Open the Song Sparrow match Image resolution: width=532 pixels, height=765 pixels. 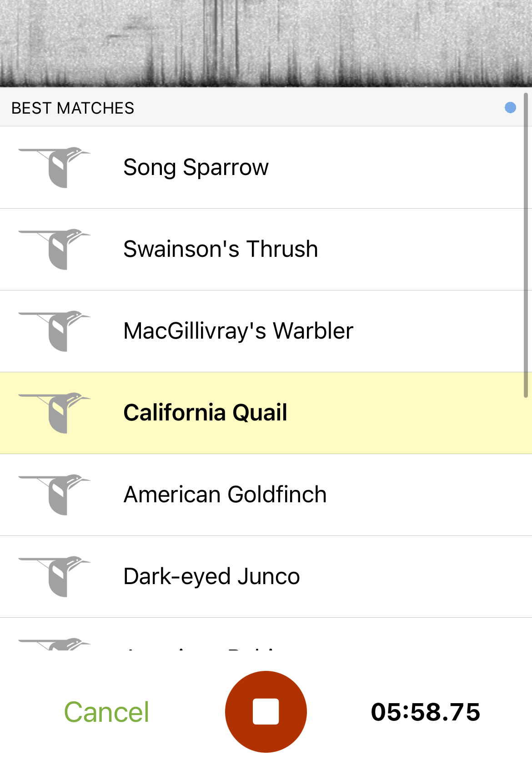click(x=196, y=167)
